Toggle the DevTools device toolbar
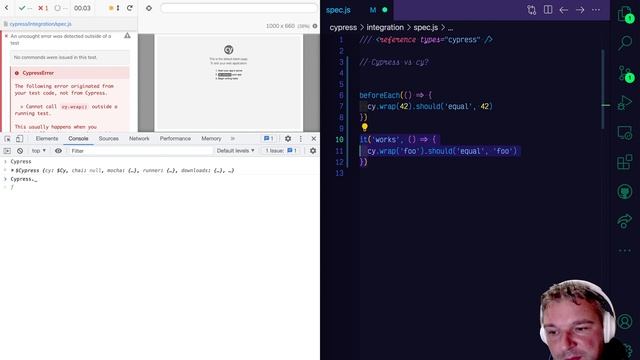Screen dimensions: 640x360 click(19, 139)
